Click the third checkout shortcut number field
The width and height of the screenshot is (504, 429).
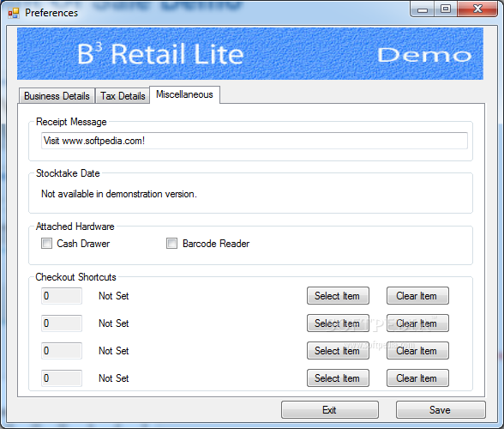[62, 350]
